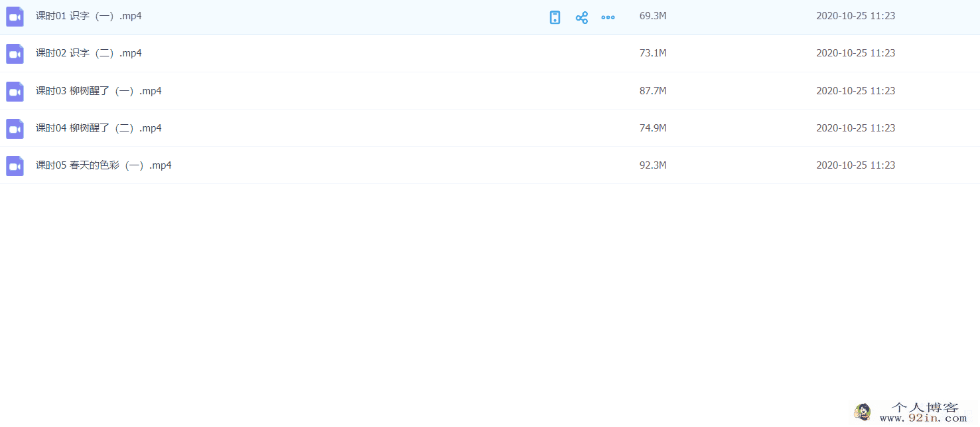The height and width of the screenshot is (427, 980).
Task: Click the date of 课时05 row
Action: (855, 165)
